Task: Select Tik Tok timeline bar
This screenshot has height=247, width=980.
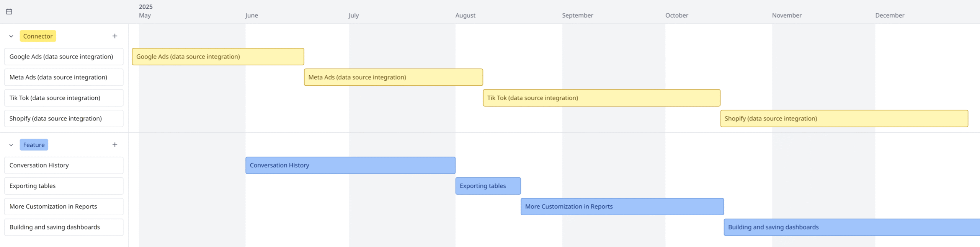Action: pos(601,98)
